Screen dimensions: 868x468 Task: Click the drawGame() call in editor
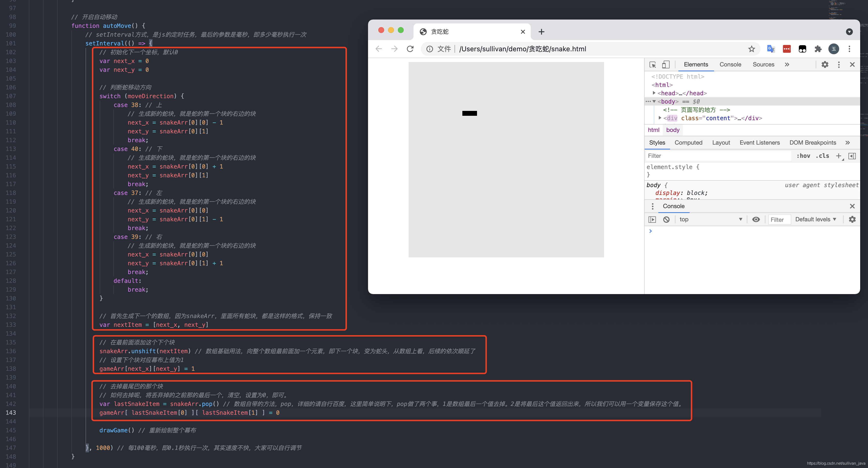click(117, 430)
